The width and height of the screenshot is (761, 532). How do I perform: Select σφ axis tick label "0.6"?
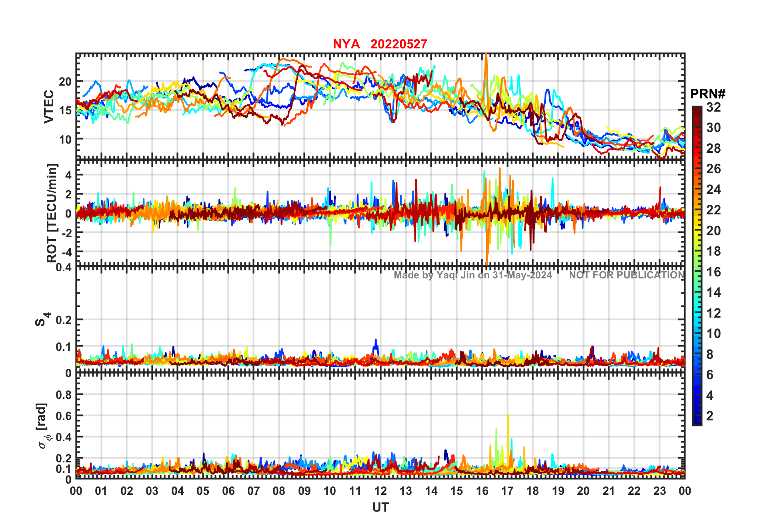(x=64, y=416)
